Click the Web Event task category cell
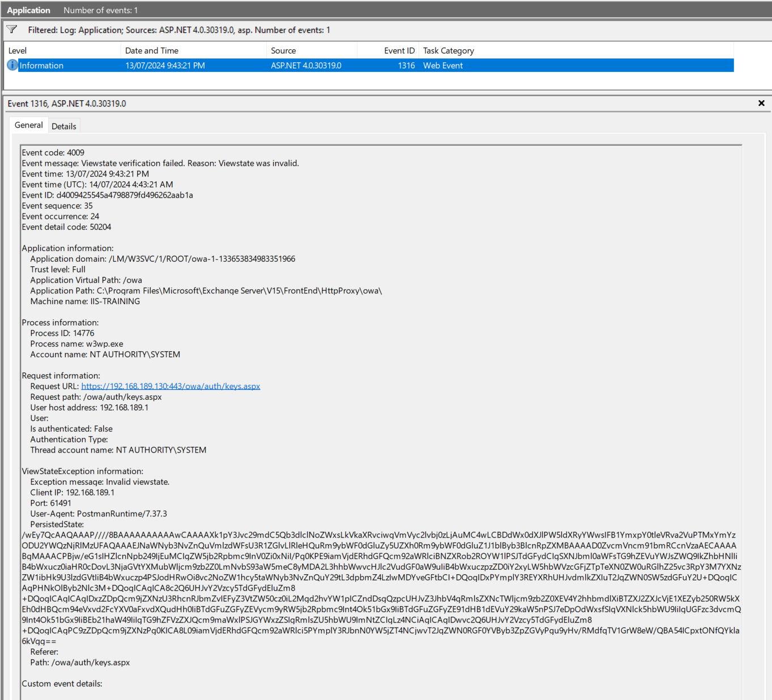The image size is (772, 700). pos(443,66)
